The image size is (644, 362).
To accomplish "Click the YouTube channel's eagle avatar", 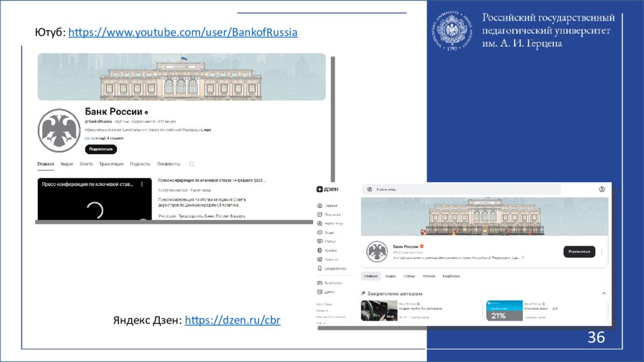I will [59, 131].
